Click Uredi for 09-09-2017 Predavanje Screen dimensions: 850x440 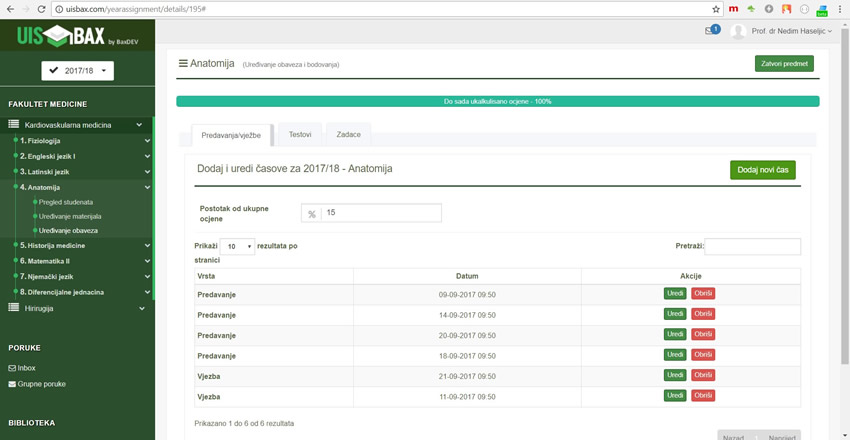[675, 294]
